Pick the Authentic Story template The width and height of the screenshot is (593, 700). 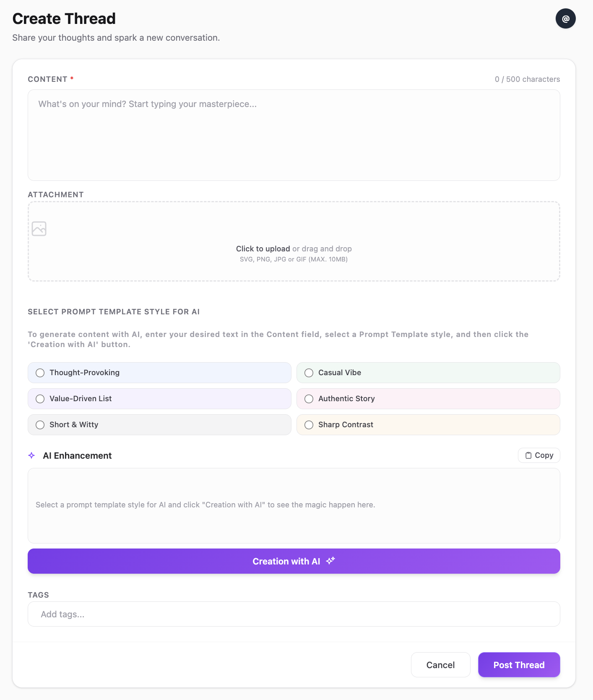pyautogui.click(x=309, y=399)
